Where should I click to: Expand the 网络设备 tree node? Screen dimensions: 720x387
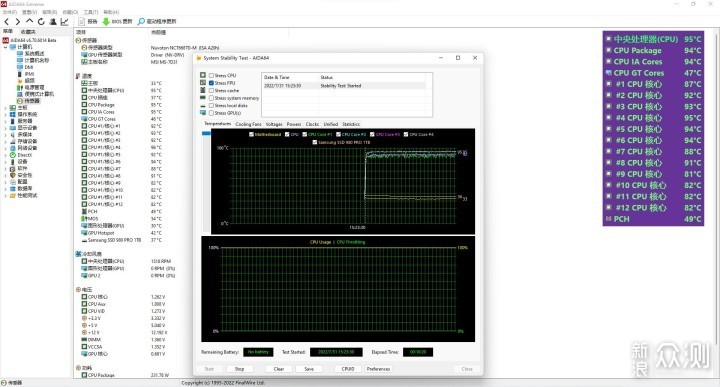[x=6, y=148]
